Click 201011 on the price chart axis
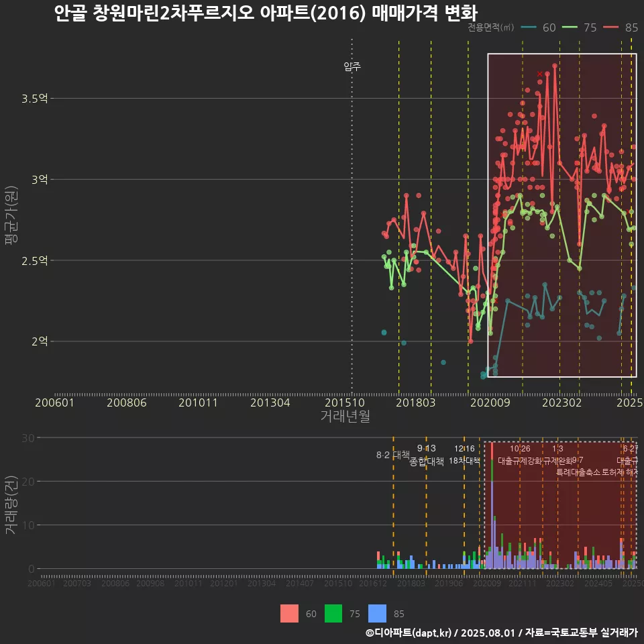The height and width of the screenshot is (644, 644). click(198, 402)
